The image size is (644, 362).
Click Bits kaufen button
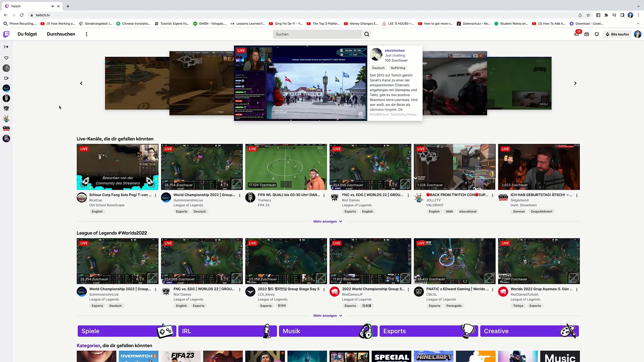tap(617, 34)
